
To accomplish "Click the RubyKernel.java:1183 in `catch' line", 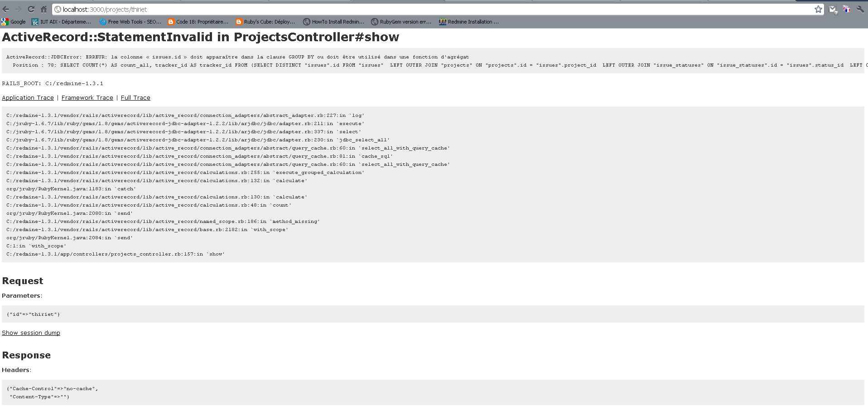I will click(x=71, y=189).
